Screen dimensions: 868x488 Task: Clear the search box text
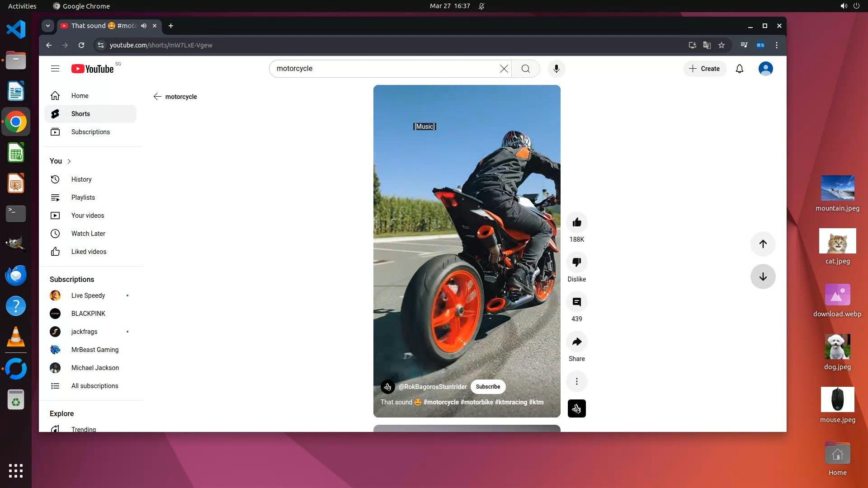tap(504, 69)
